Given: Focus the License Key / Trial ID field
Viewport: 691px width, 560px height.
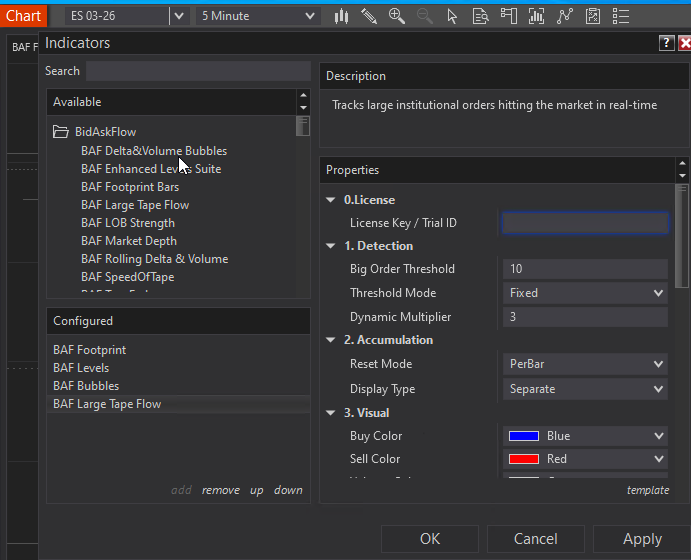Looking at the screenshot, I should point(585,223).
